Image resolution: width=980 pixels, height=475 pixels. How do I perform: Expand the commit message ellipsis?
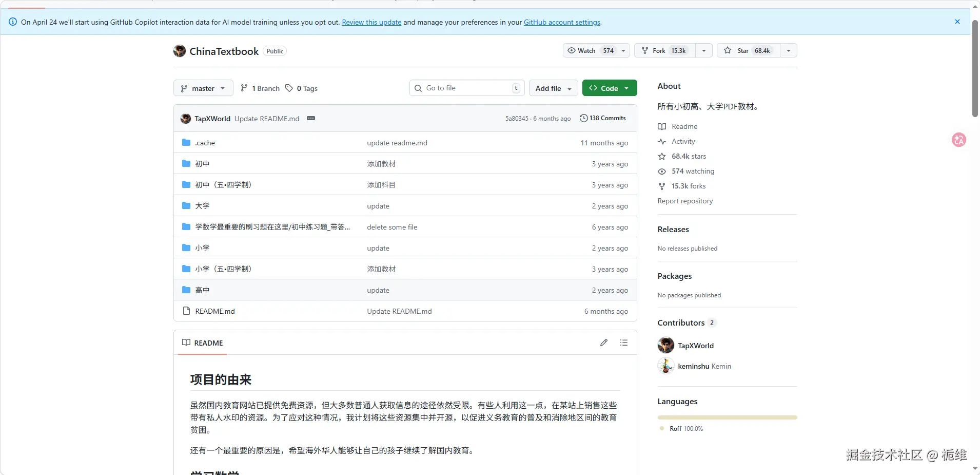tap(311, 118)
